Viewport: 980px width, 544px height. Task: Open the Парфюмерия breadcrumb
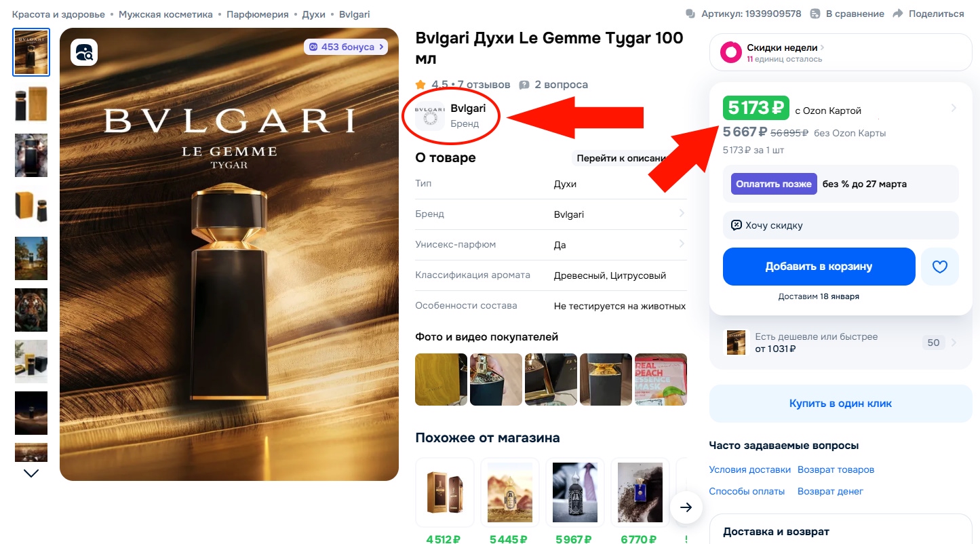(258, 14)
